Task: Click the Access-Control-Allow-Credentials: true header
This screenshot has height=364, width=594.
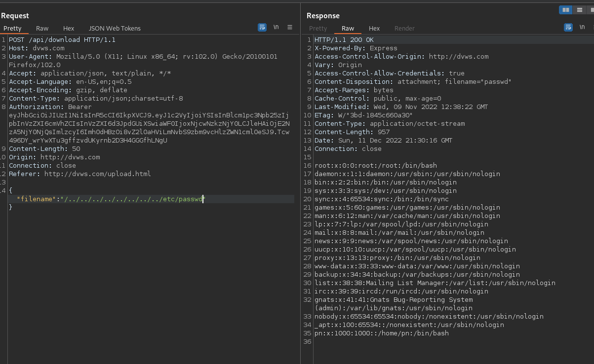Action: pos(390,73)
